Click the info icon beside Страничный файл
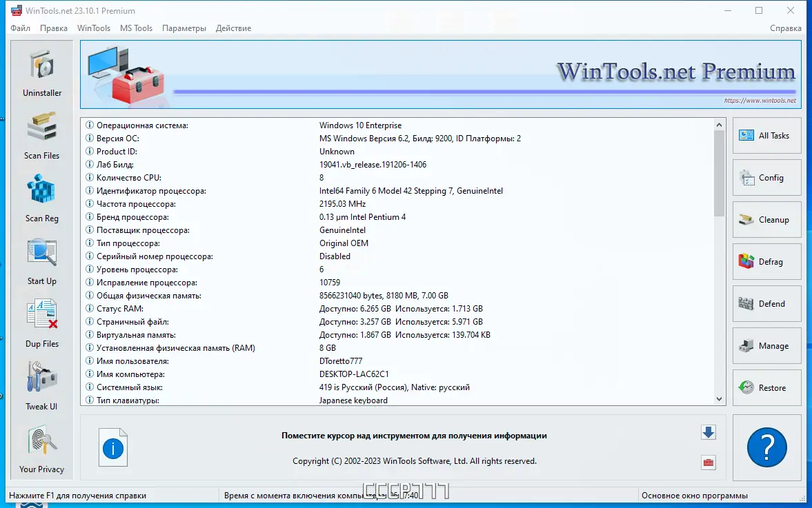 (90, 322)
